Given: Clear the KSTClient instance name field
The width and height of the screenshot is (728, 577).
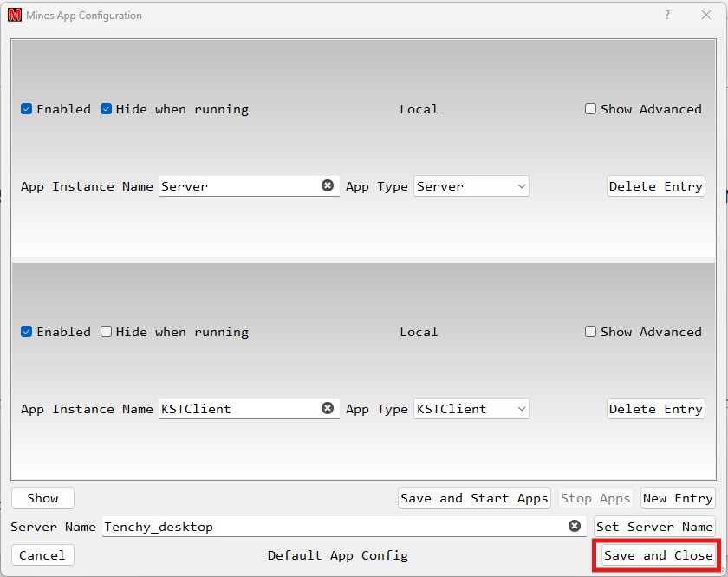Looking at the screenshot, I should [328, 408].
